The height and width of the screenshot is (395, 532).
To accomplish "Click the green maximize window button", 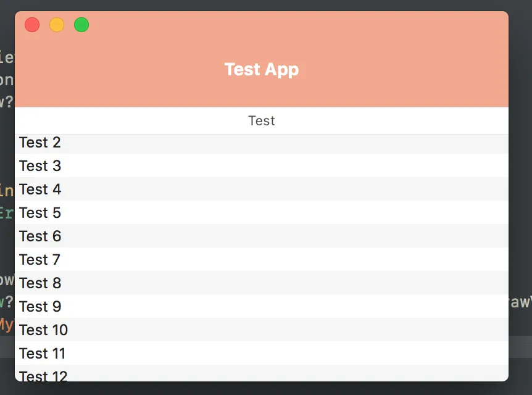I will pyautogui.click(x=81, y=25).
